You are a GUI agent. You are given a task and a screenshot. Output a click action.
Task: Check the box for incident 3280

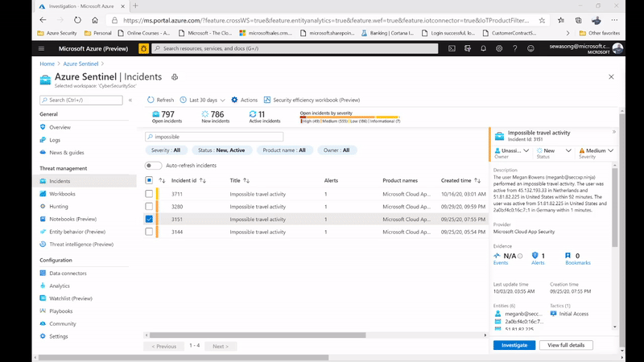(149, 207)
